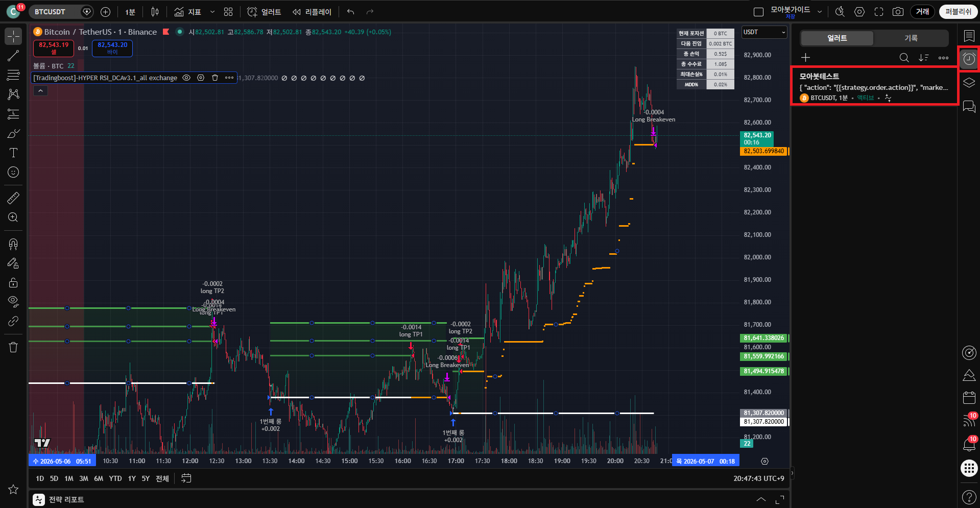Hide the Tradingboost HYPER RSI indicator
Image resolution: width=980 pixels, height=508 pixels.
coord(186,78)
